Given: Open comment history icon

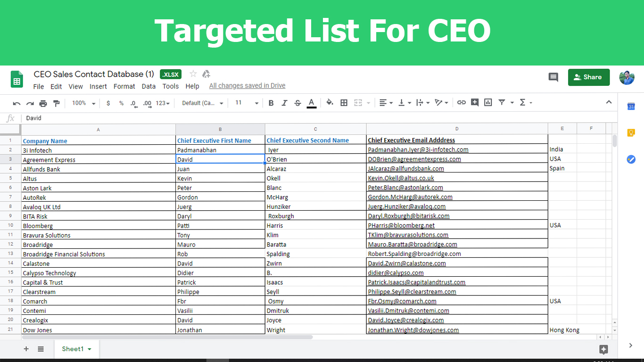Looking at the screenshot, I should point(553,77).
